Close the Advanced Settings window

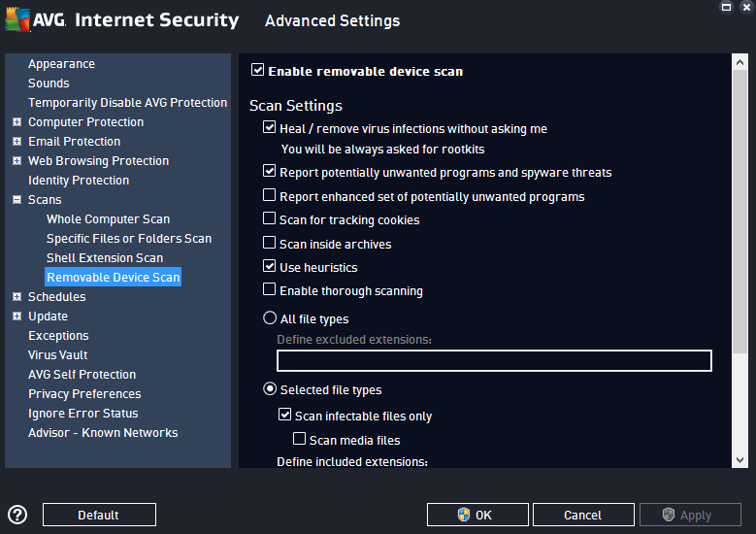(x=747, y=7)
